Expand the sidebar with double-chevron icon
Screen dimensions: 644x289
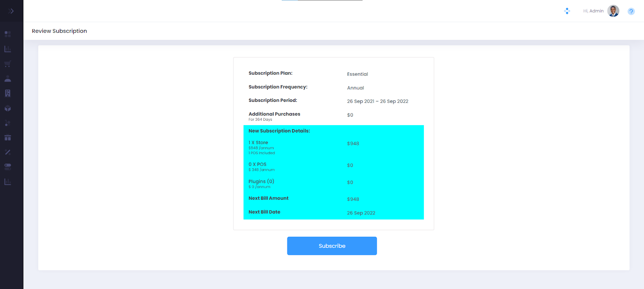pos(11,11)
